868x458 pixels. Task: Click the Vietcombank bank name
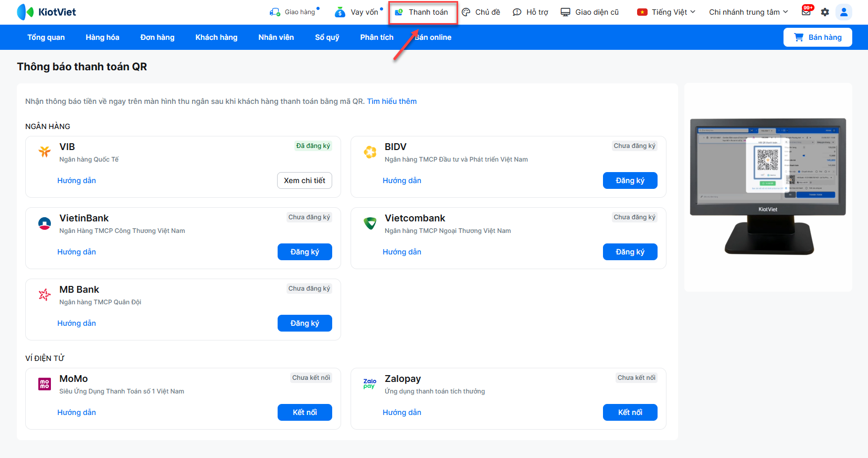[x=415, y=218]
